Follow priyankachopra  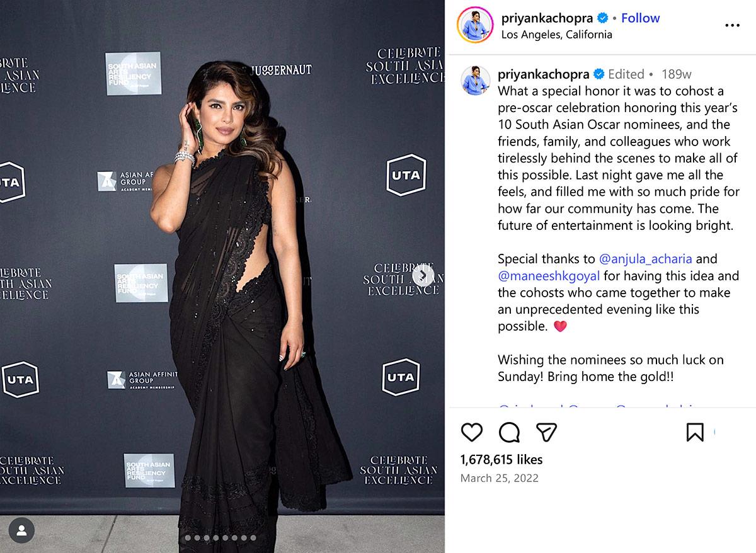[640, 18]
